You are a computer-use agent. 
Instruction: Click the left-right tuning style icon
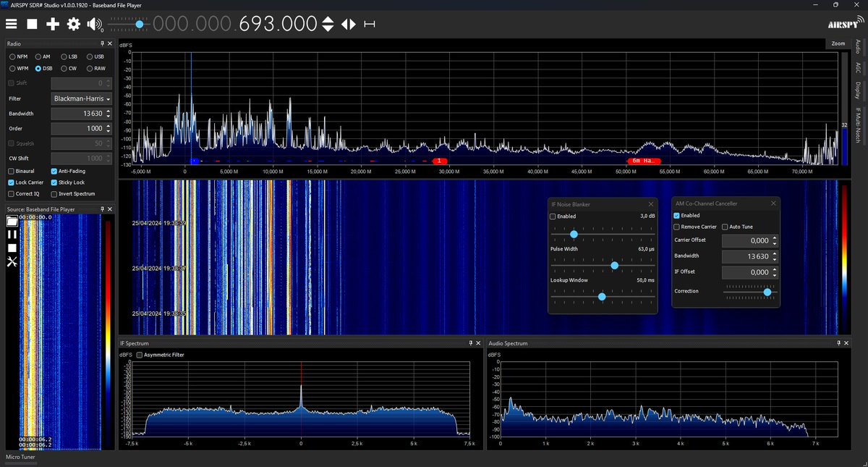click(349, 24)
